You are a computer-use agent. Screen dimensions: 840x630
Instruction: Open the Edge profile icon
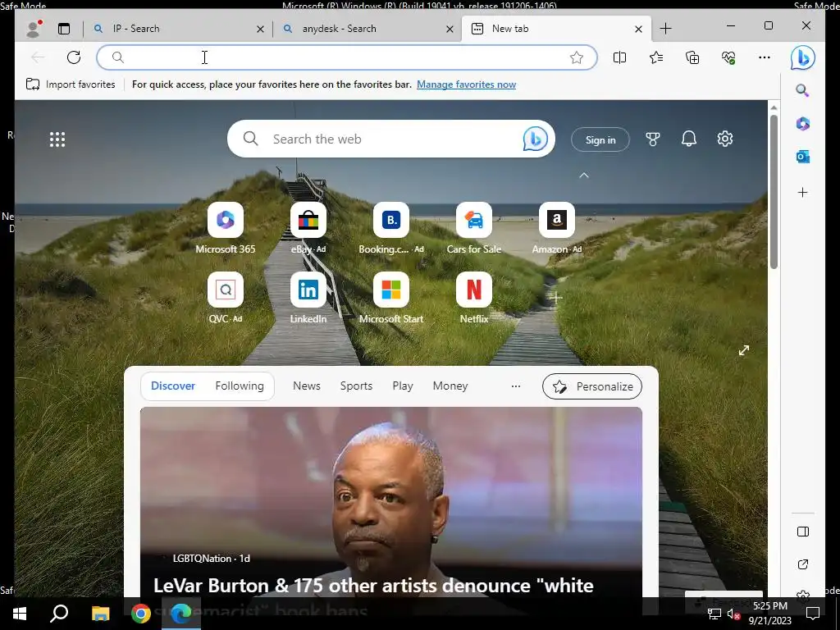coord(33,29)
